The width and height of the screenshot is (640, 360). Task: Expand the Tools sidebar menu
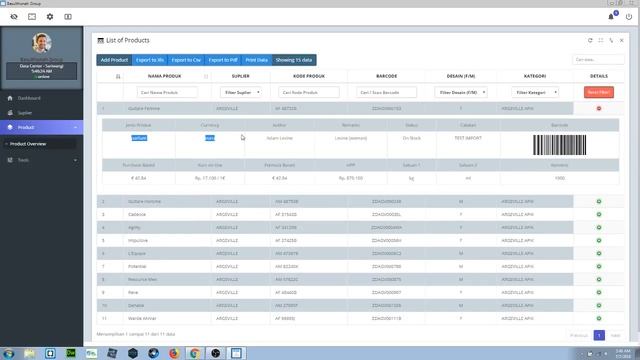pyautogui.click(x=41, y=160)
